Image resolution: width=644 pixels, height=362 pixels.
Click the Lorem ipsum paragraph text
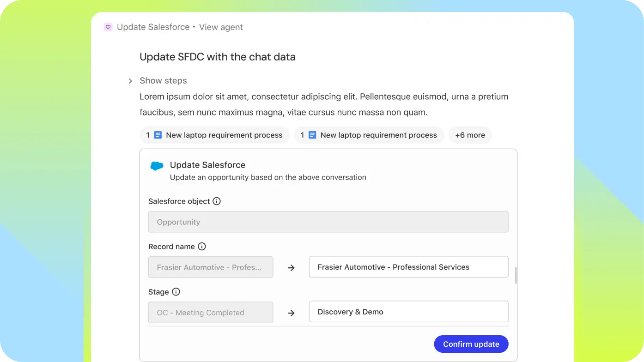pos(324,104)
